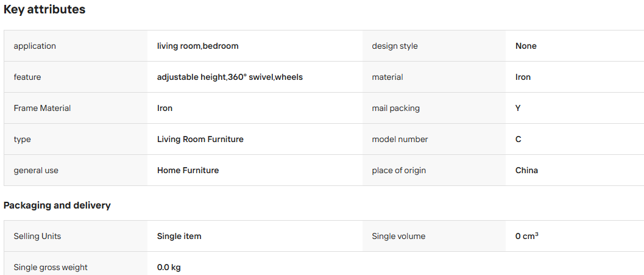Image resolution: width=644 pixels, height=275 pixels.
Task: Click the model number label
Action: point(400,140)
